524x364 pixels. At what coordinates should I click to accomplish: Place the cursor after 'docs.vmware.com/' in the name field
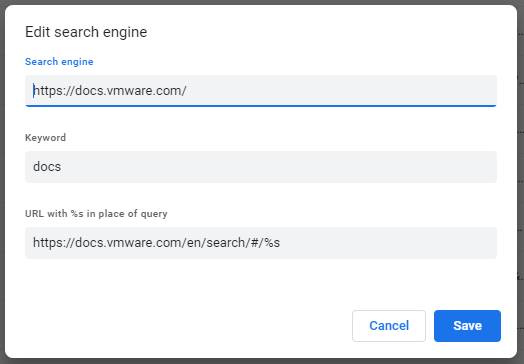[187, 91]
